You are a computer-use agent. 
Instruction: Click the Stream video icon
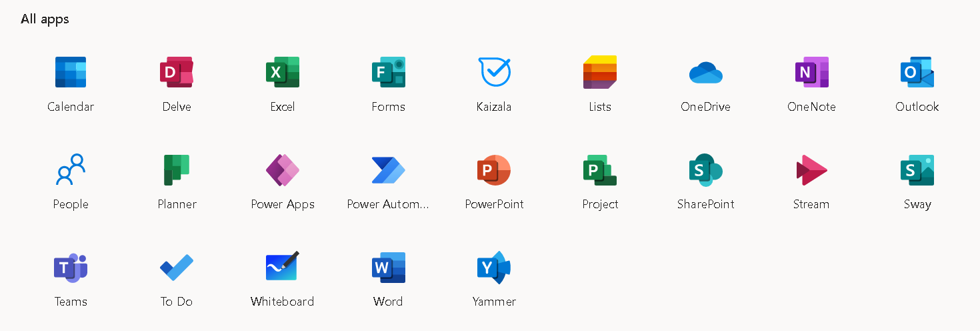pos(811,170)
